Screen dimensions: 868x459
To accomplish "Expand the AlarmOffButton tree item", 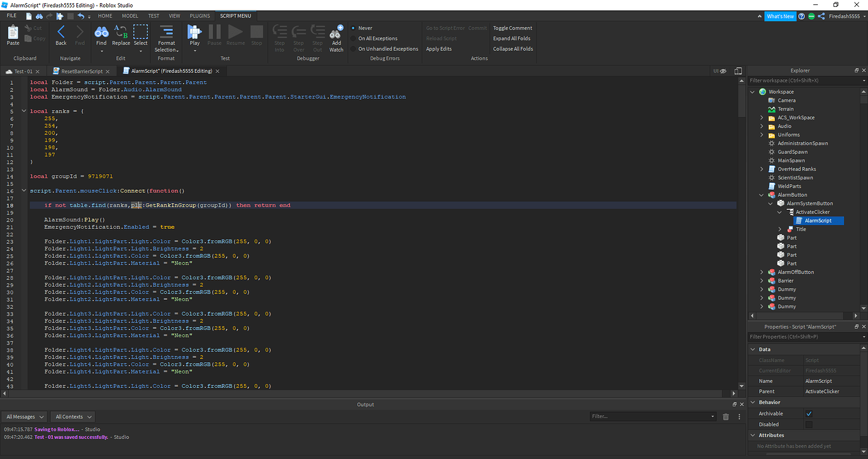I will click(761, 272).
